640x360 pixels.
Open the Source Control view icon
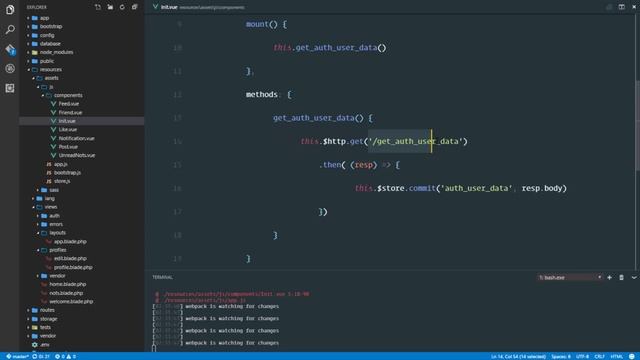coord(10,49)
